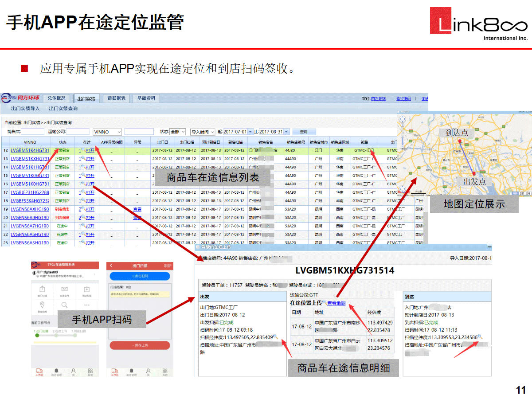Tap the back arrow in the 出门扫描 header
This screenshot has width=532, height=399.
coord(111,266)
